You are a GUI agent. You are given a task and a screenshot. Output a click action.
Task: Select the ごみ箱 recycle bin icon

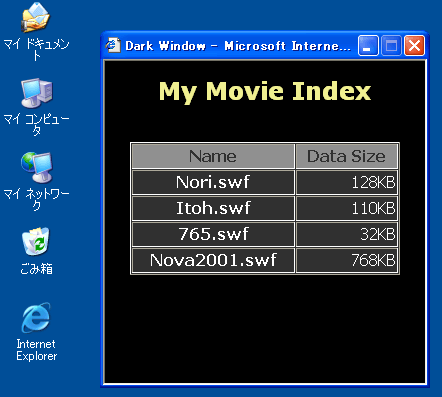click(x=36, y=251)
